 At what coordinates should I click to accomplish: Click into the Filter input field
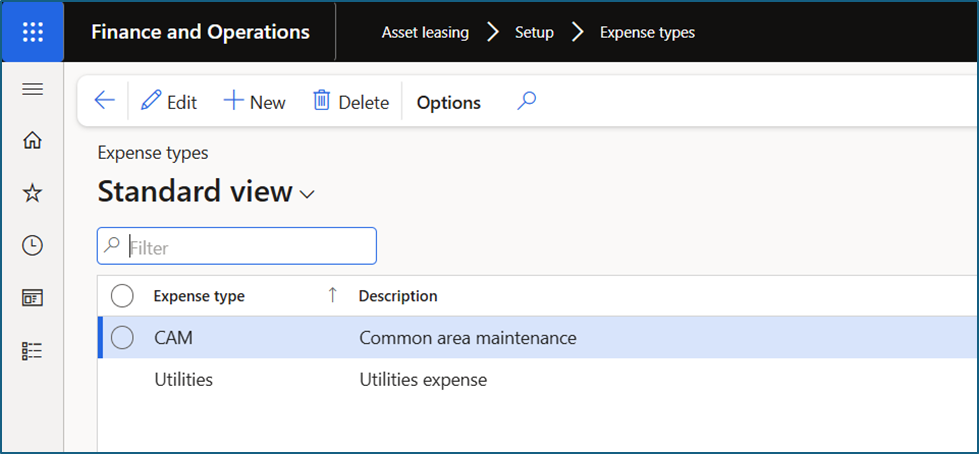point(245,246)
